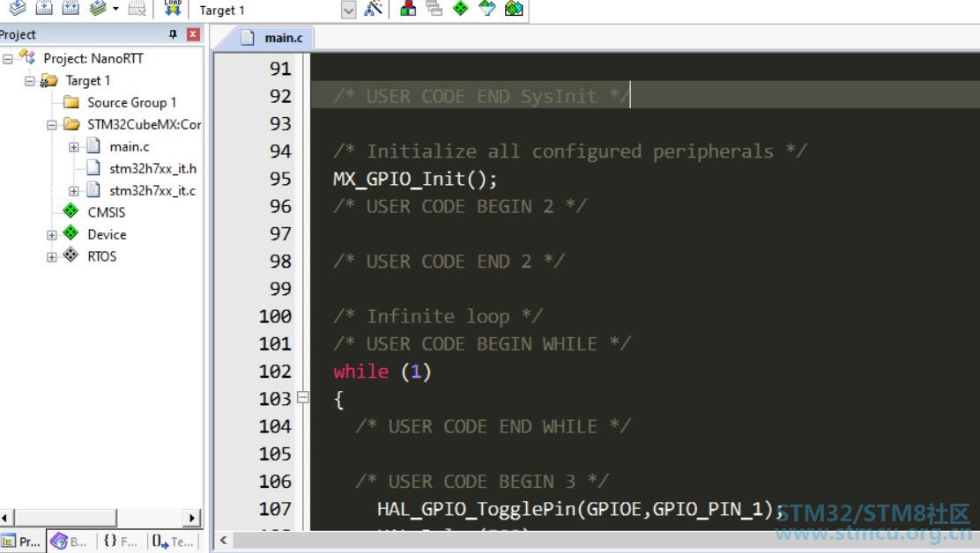Switch to the Functions (F...) bottom tab
The image size is (980, 553).
[x=121, y=542]
